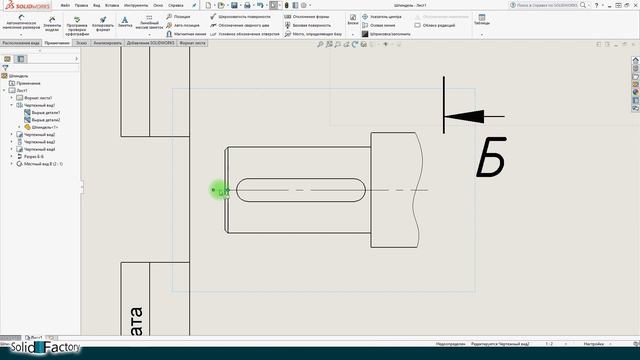Add an Отклонение формы tolerance
This screenshot has width=640, height=360.
(x=307, y=17)
